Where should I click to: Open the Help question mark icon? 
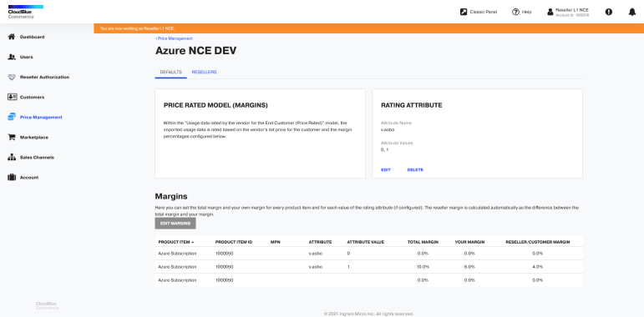[515, 12]
